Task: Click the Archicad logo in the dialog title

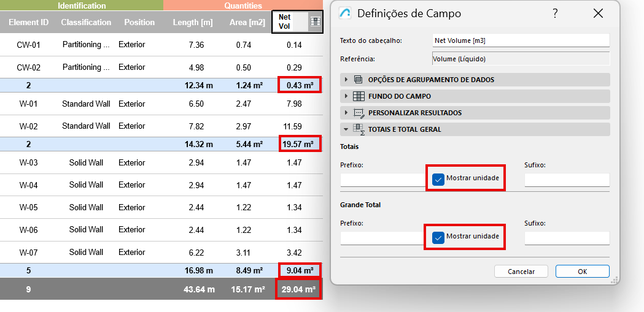Action: [x=344, y=13]
